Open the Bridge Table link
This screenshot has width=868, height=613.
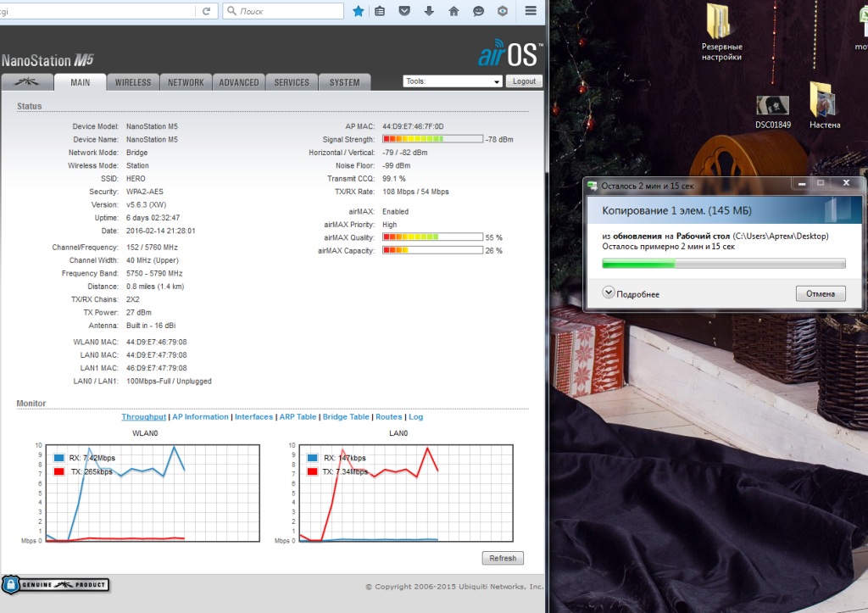[x=346, y=417]
